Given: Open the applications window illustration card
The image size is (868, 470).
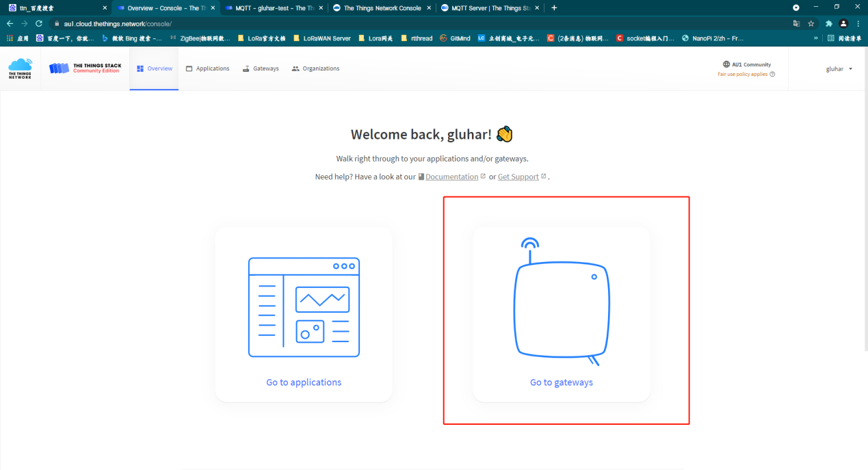Looking at the screenshot, I should [x=304, y=307].
